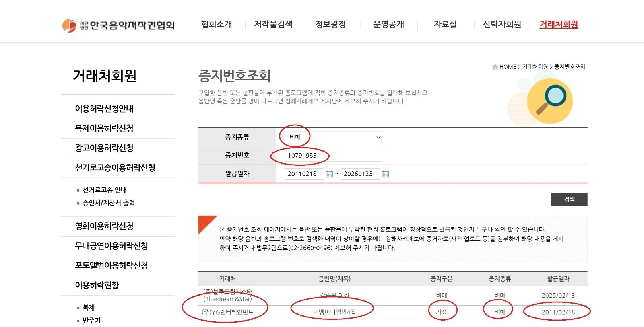Screen dimensions: 644x327
Task: Click the 증지종류 column header
Action: click(500, 279)
